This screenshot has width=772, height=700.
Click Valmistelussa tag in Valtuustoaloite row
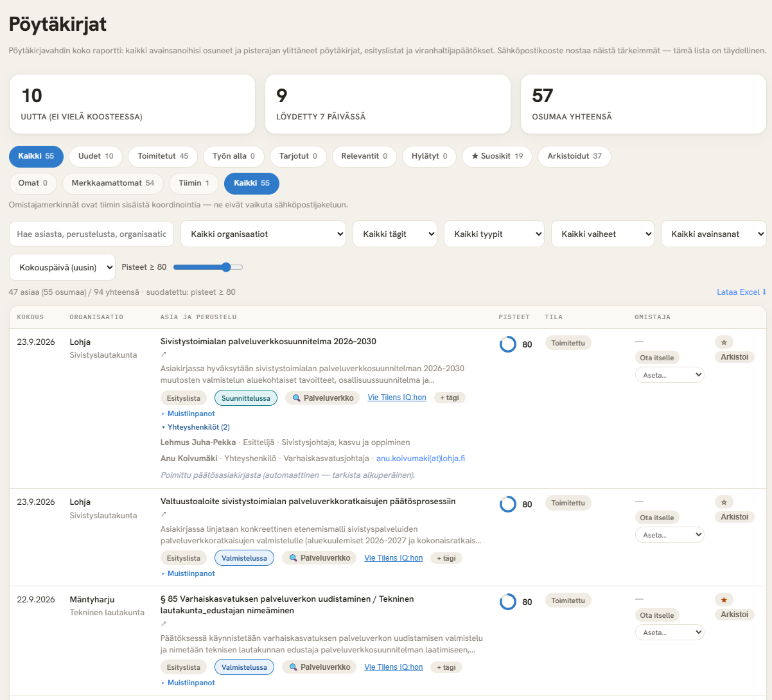[x=245, y=558]
